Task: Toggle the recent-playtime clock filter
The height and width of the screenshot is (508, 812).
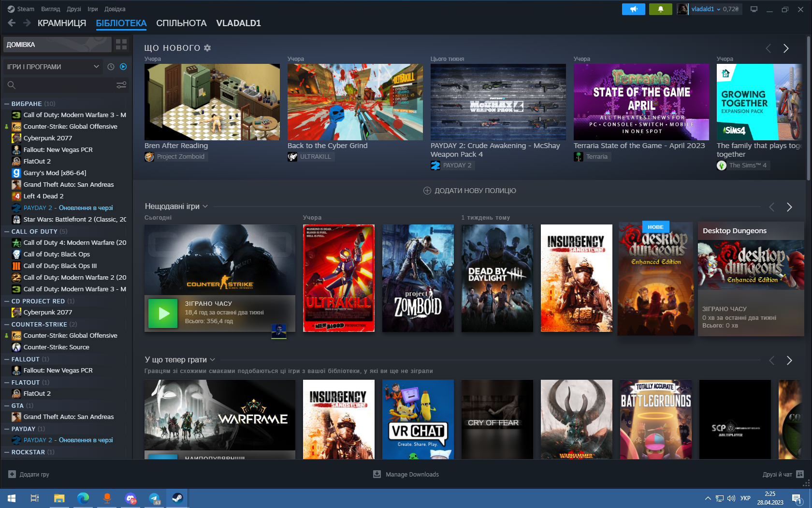Action: tap(110, 67)
